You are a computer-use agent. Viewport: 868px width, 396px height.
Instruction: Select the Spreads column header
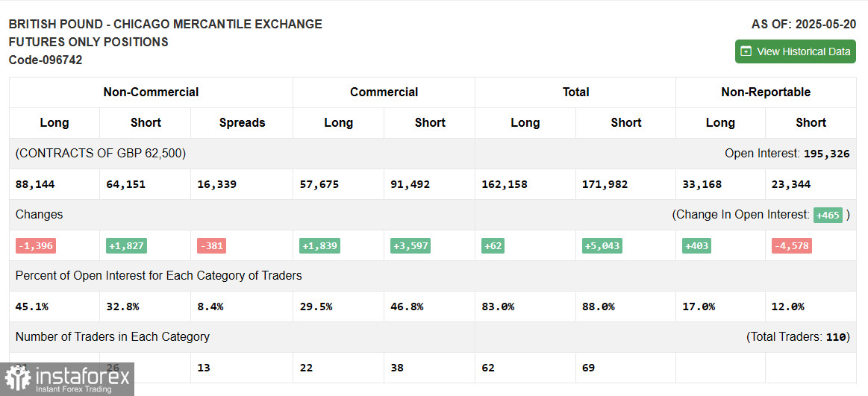(242, 123)
